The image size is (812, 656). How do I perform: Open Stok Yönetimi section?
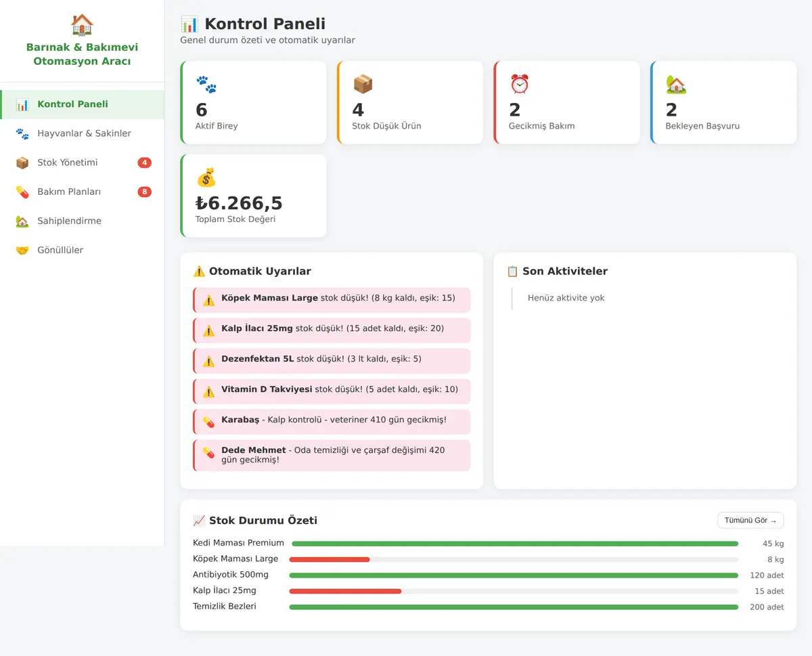click(82, 162)
